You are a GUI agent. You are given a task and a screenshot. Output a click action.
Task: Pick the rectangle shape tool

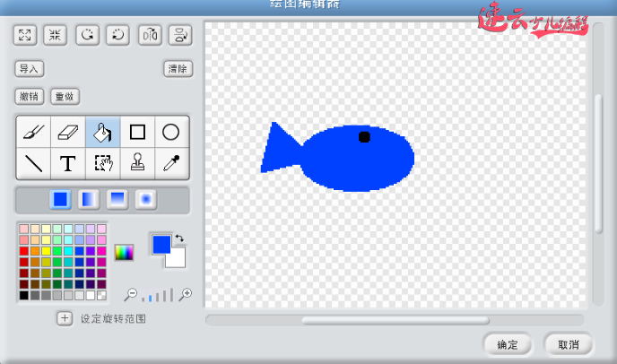tap(137, 133)
